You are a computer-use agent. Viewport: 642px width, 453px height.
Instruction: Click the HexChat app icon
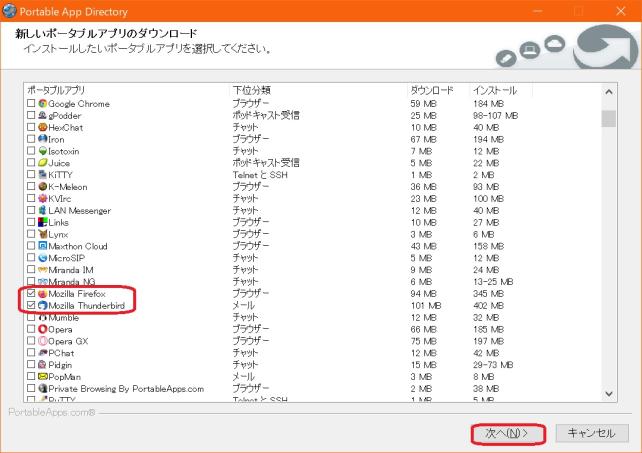pos(43,127)
